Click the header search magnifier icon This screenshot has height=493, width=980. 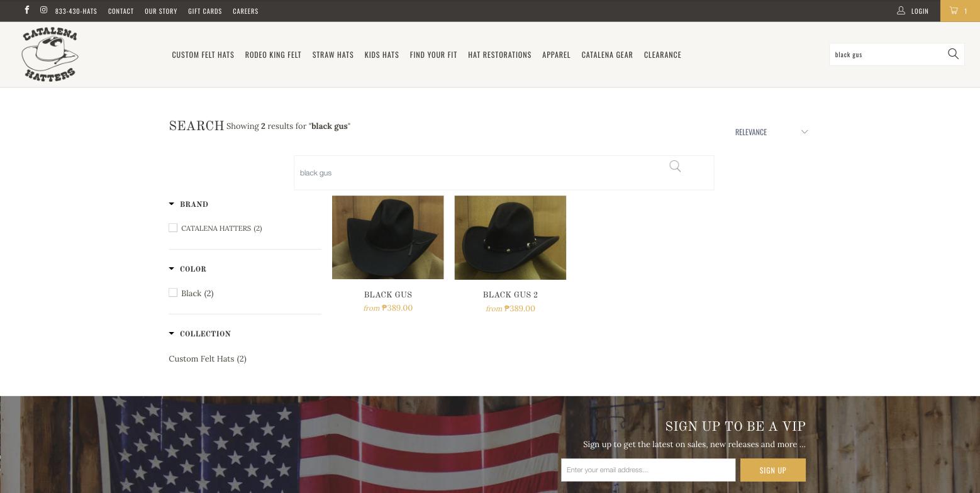pyautogui.click(x=953, y=54)
